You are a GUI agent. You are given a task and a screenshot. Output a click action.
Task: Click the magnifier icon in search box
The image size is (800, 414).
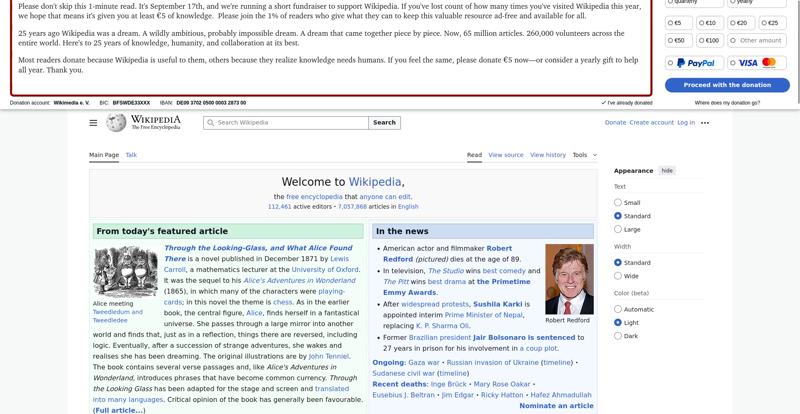click(x=210, y=123)
